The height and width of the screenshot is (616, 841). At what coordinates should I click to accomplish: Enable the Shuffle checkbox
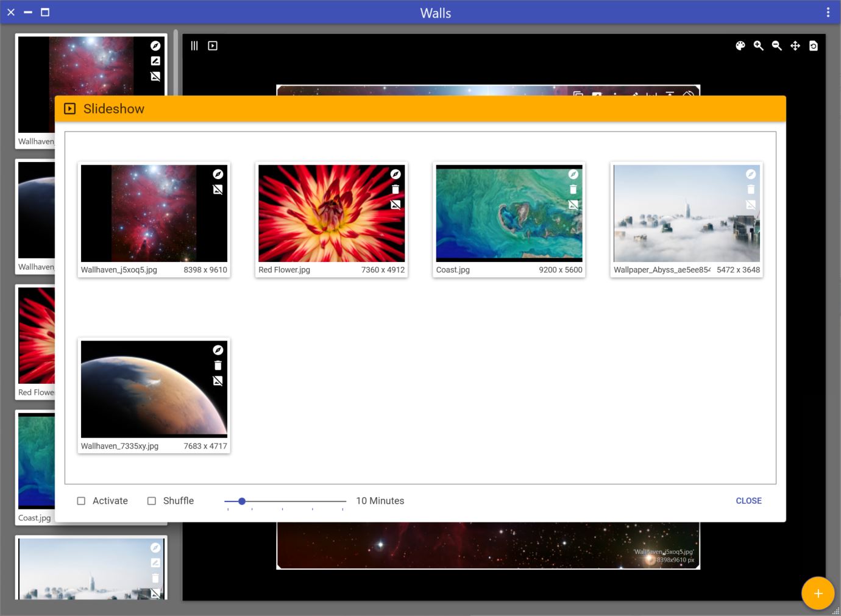(x=152, y=501)
